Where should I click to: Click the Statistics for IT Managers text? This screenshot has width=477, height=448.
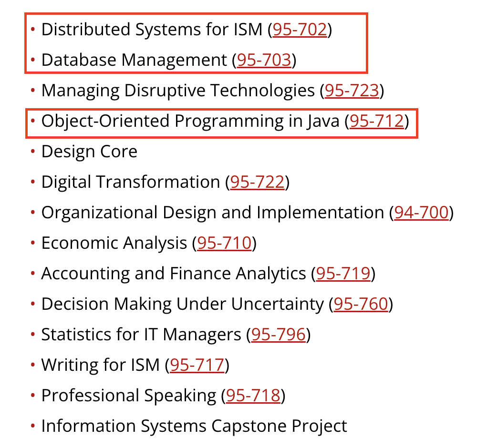tap(141, 335)
